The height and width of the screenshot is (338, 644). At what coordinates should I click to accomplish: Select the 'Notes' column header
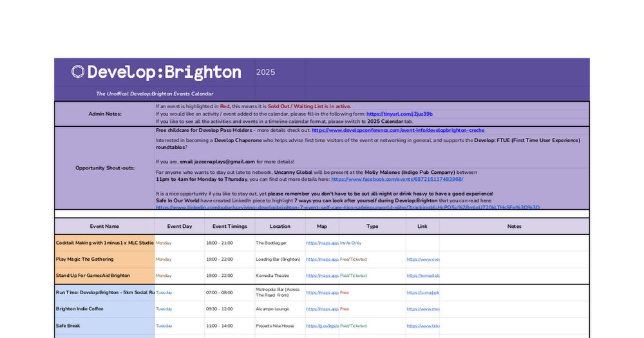pyautogui.click(x=514, y=226)
